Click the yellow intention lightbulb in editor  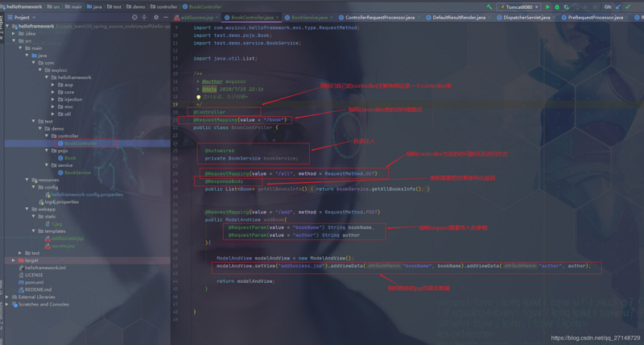[198, 97]
